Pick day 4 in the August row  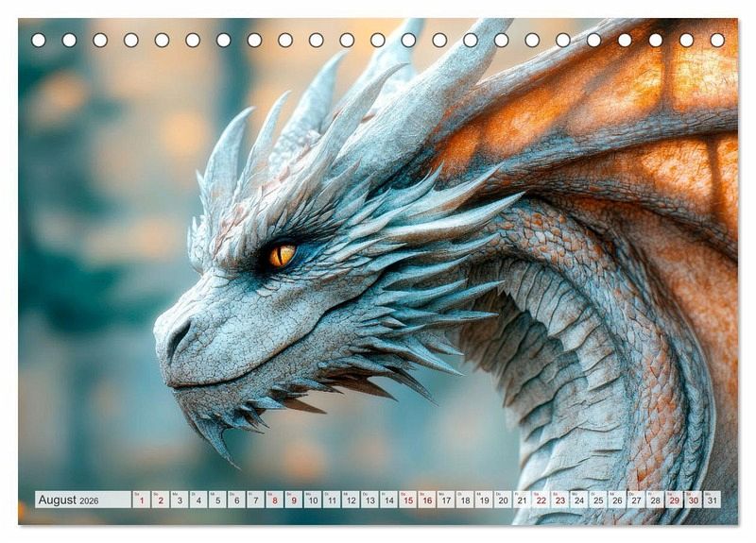[x=198, y=500]
